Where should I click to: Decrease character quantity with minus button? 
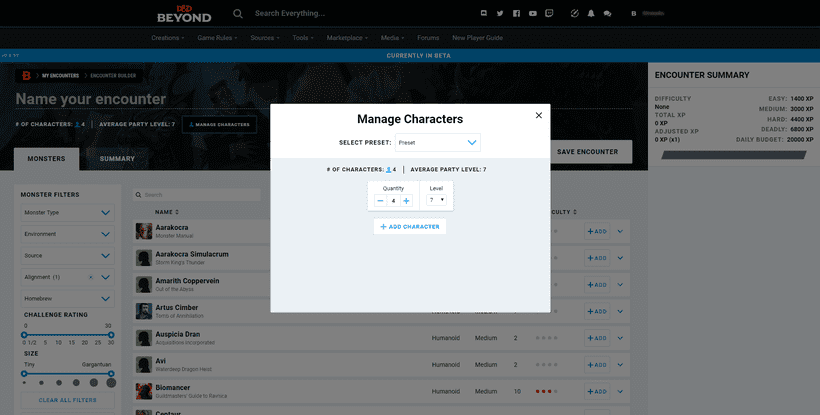coord(380,201)
